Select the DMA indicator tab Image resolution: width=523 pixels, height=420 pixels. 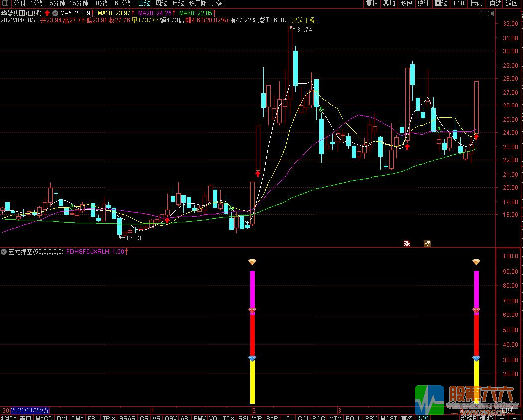coord(78,418)
